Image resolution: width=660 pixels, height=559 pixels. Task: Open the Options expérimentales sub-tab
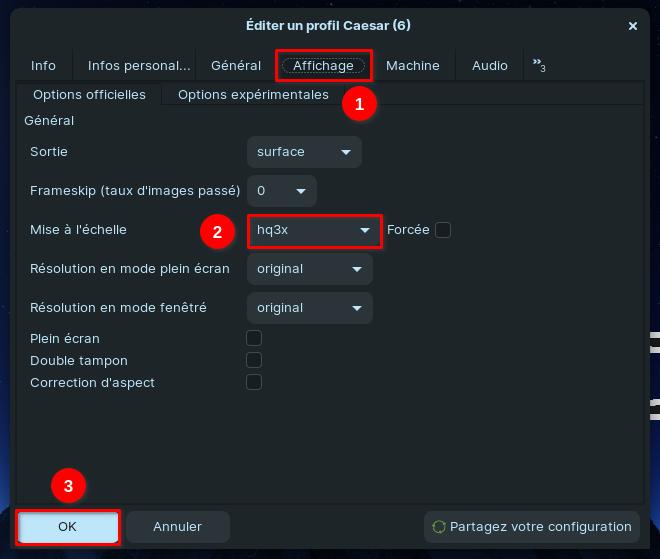(253, 95)
